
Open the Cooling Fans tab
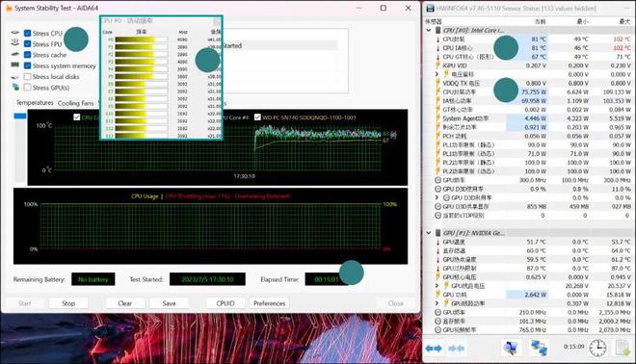click(76, 103)
